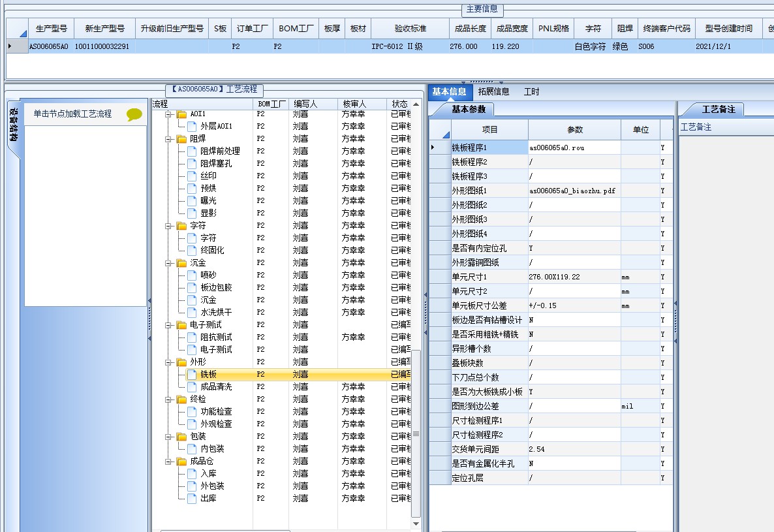Image resolution: width=774 pixels, height=532 pixels.
Task: Click document icon of 成品清洗 row
Action: coord(193,387)
